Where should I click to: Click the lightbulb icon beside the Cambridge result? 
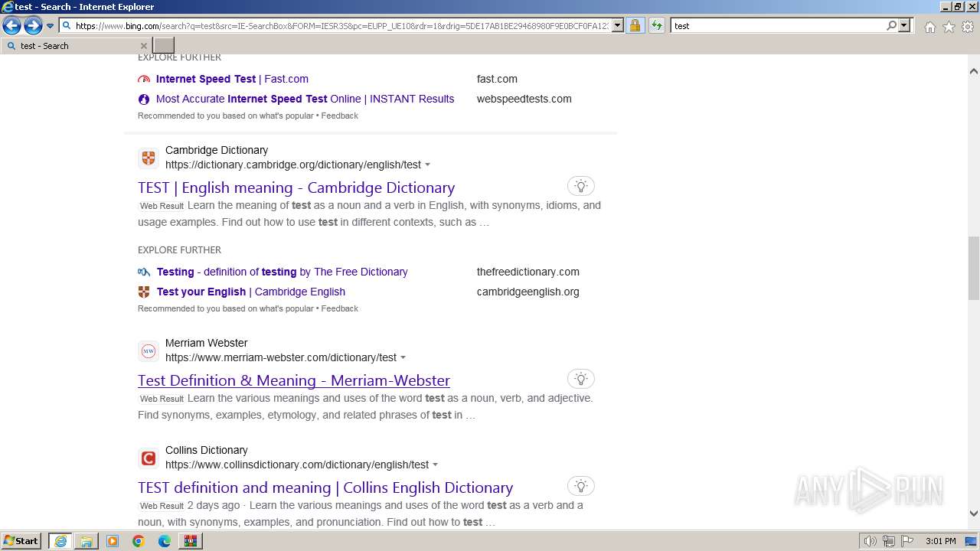581,186
